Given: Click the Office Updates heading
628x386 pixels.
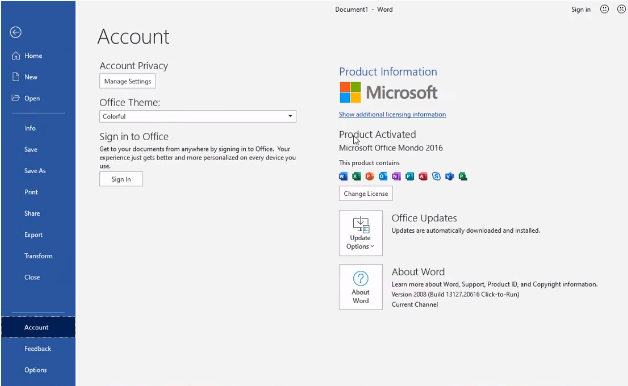Looking at the screenshot, I should point(424,218).
